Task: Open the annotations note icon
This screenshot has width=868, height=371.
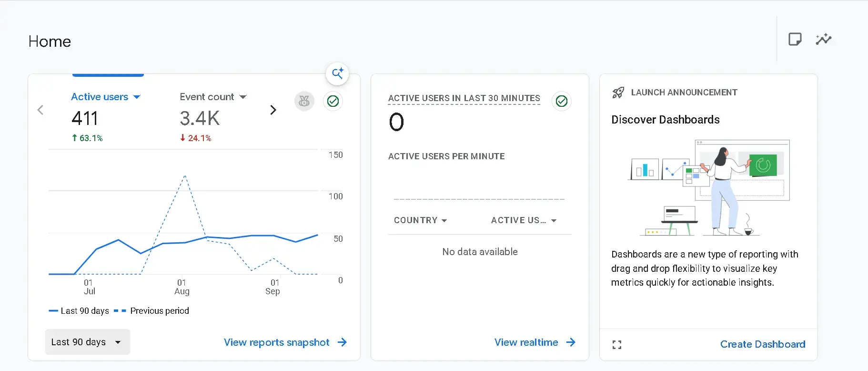Action: pyautogui.click(x=795, y=39)
